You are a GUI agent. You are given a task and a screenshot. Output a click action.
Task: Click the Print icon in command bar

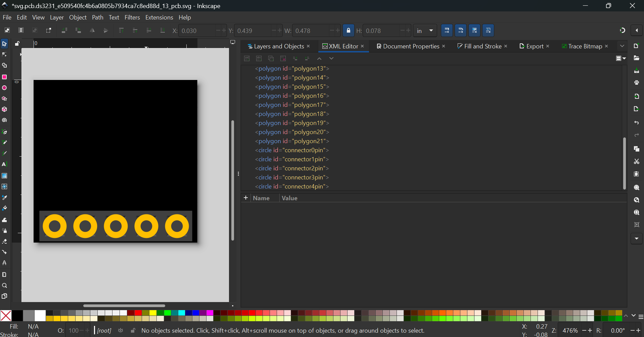click(636, 83)
